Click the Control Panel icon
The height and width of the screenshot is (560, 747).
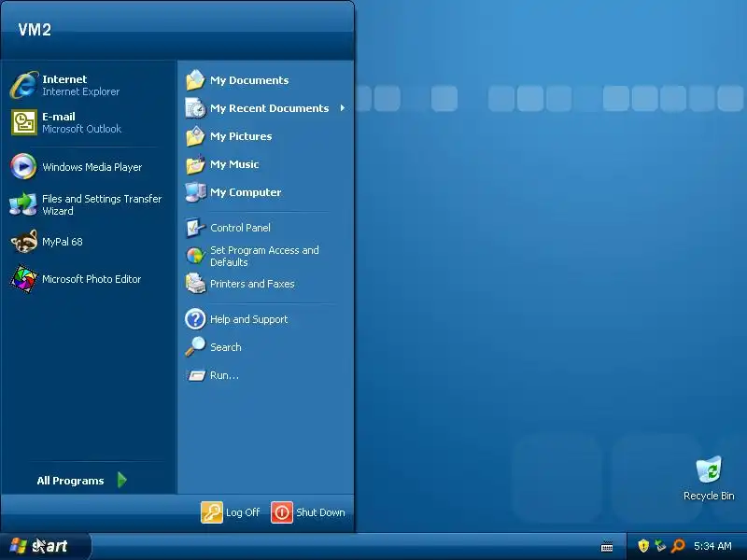(x=195, y=228)
